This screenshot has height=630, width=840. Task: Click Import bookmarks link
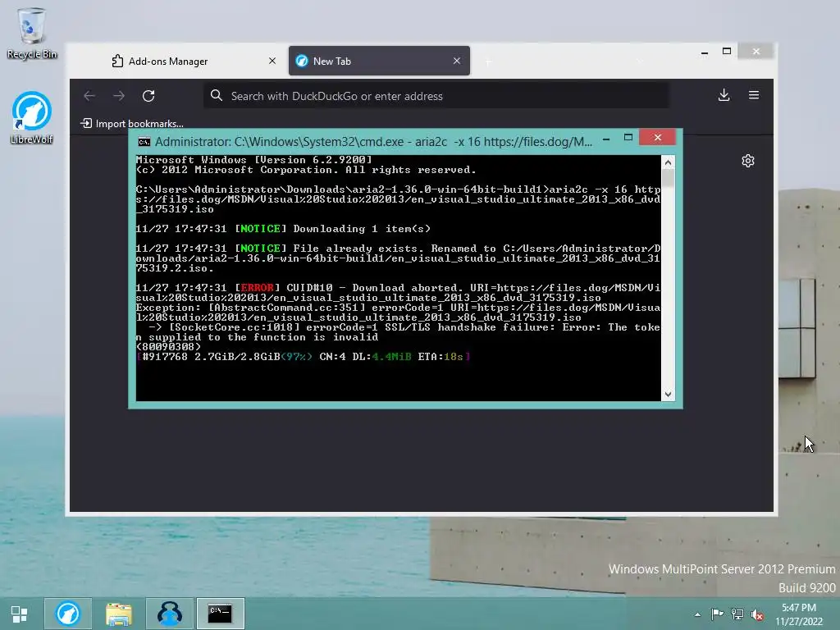(x=132, y=124)
